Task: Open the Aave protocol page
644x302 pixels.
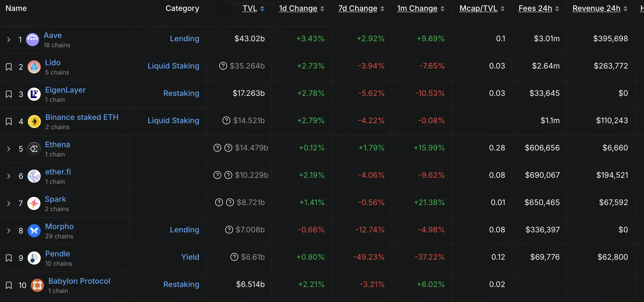Action: coord(53,35)
